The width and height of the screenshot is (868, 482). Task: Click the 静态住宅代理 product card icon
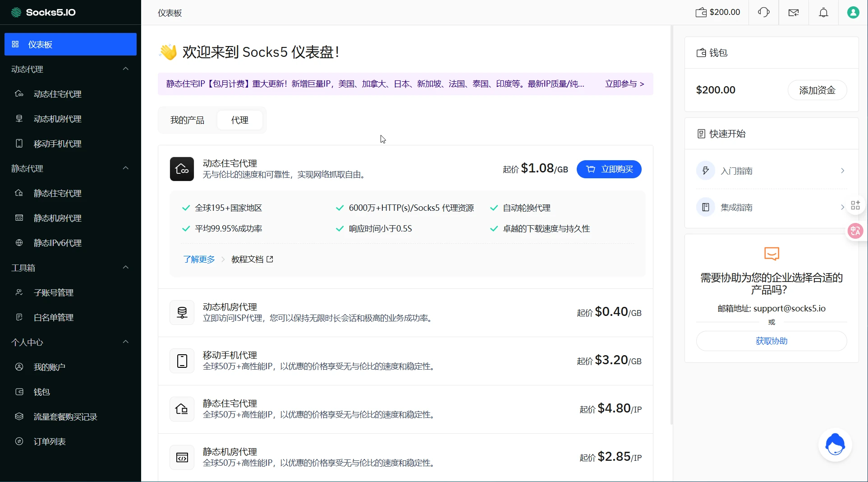[x=182, y=409]
